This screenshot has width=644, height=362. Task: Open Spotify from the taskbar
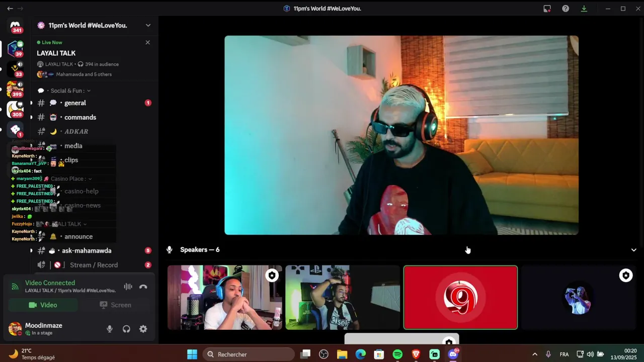pyautogui.click(x=397, y=354)
